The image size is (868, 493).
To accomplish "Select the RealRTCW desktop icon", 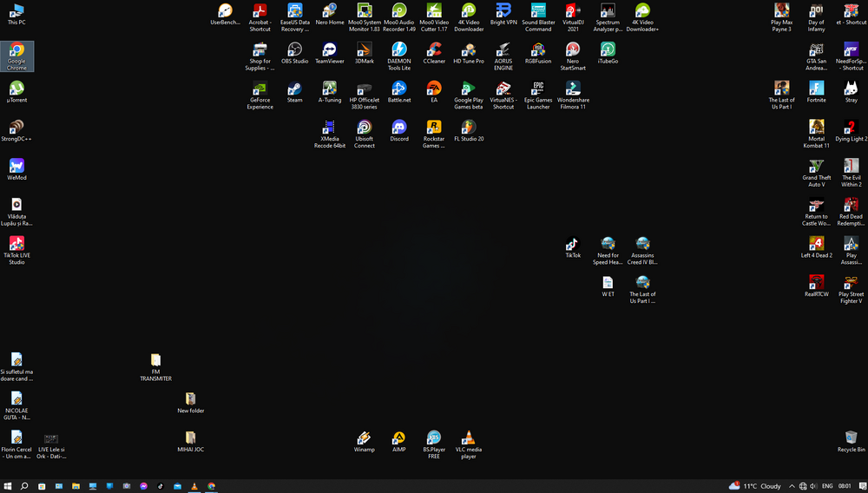I will click(817, 286).
